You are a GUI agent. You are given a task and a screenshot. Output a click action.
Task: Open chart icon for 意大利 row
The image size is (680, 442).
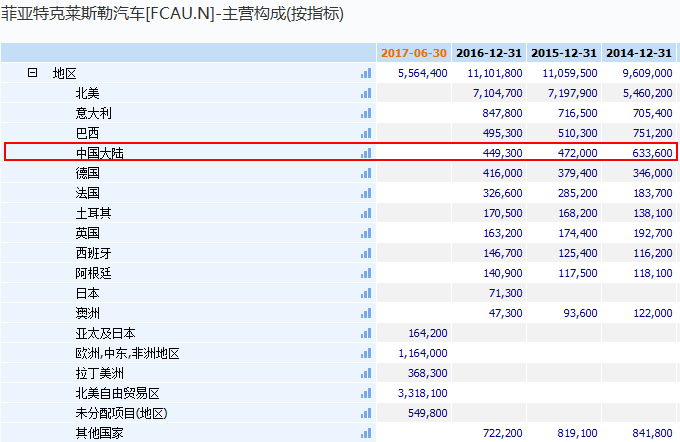point(366,113)
